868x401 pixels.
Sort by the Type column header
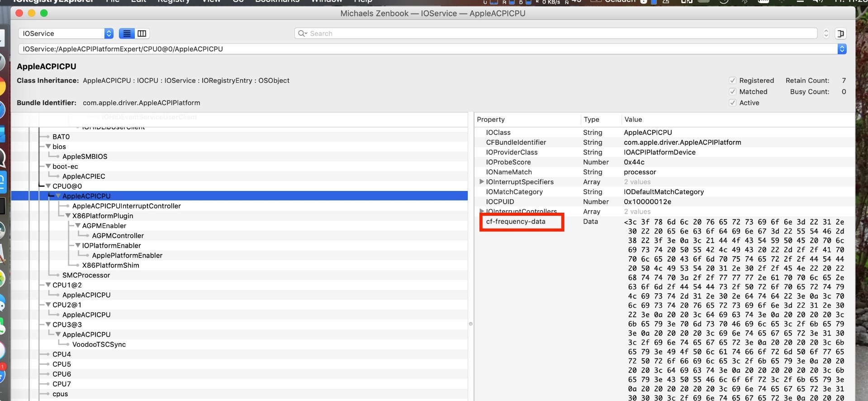(x=601, y=119)
